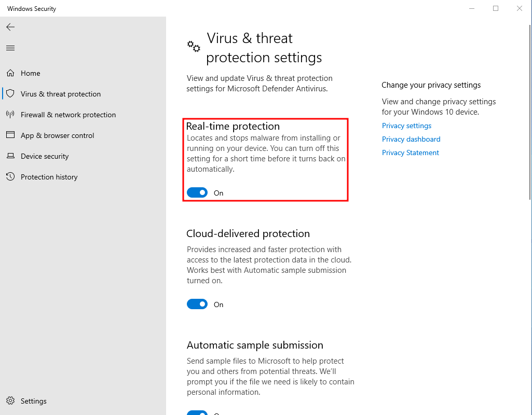The image size is (532, 415).
Task: Turn off Real-time protection toggle
Action: (197, 192)
